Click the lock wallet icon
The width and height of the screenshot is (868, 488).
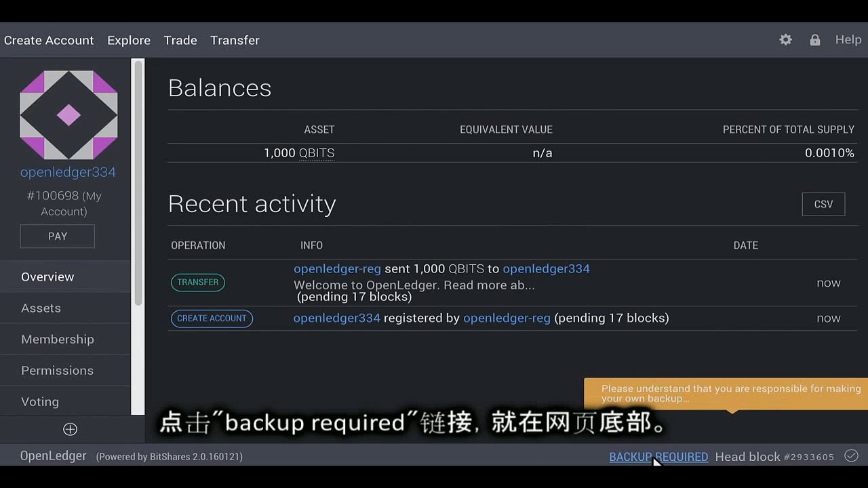click(815, 40)
